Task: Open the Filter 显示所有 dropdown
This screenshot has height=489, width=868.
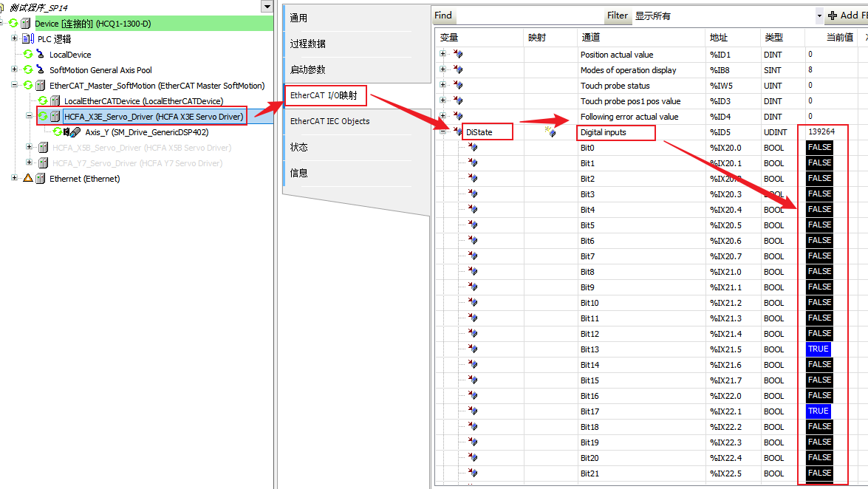Action: tap(819, 16)
